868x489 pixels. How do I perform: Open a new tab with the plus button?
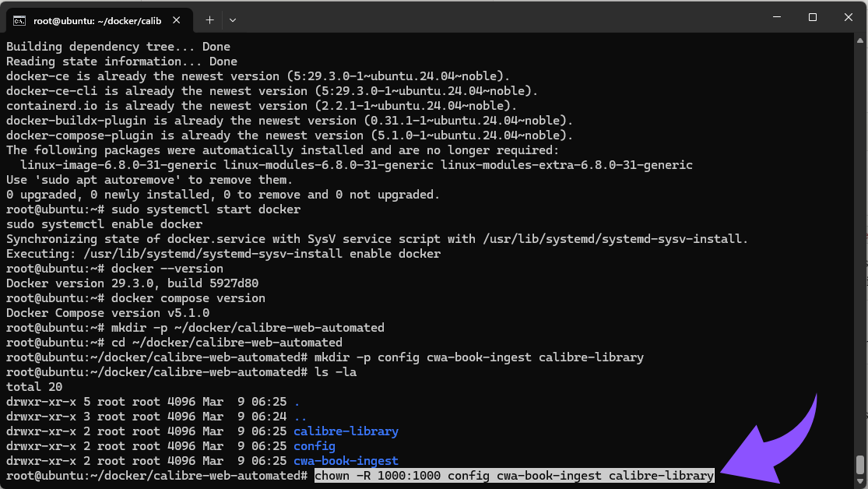(x=209, y=19)
